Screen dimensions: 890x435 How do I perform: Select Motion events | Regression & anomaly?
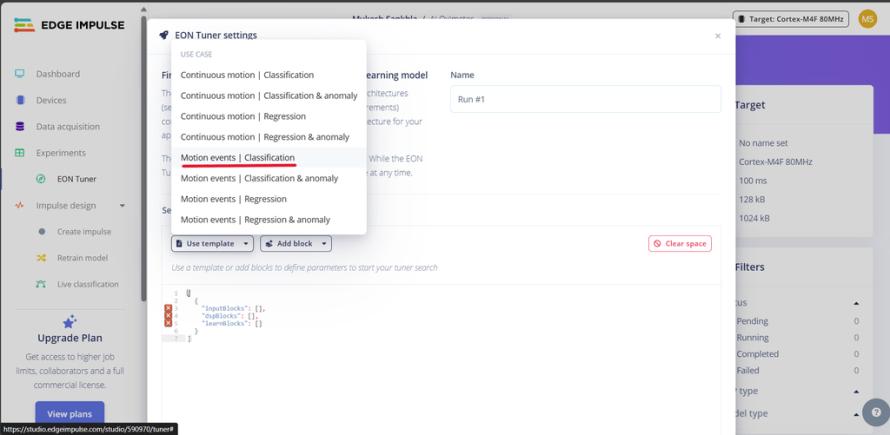(268, 219)
